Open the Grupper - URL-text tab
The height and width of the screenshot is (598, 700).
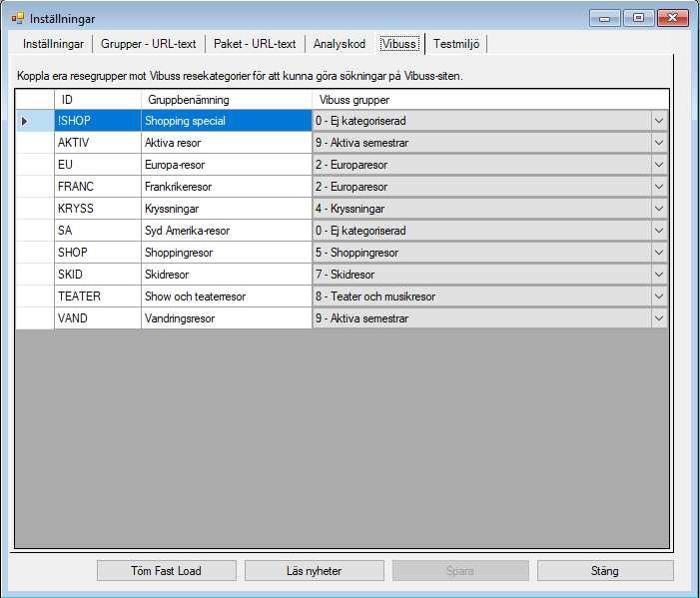pos(148,44)
